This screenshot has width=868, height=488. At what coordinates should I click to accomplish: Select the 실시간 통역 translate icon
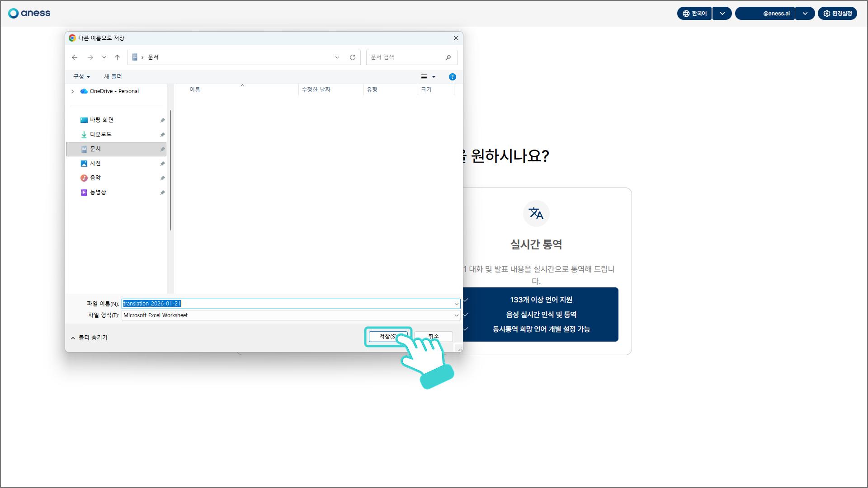coord(536,213)
